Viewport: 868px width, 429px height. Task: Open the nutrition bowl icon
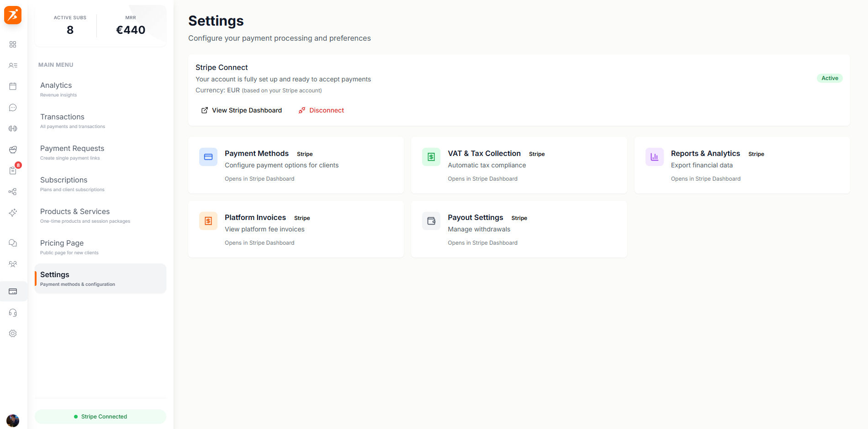click(x=13, y=150)
